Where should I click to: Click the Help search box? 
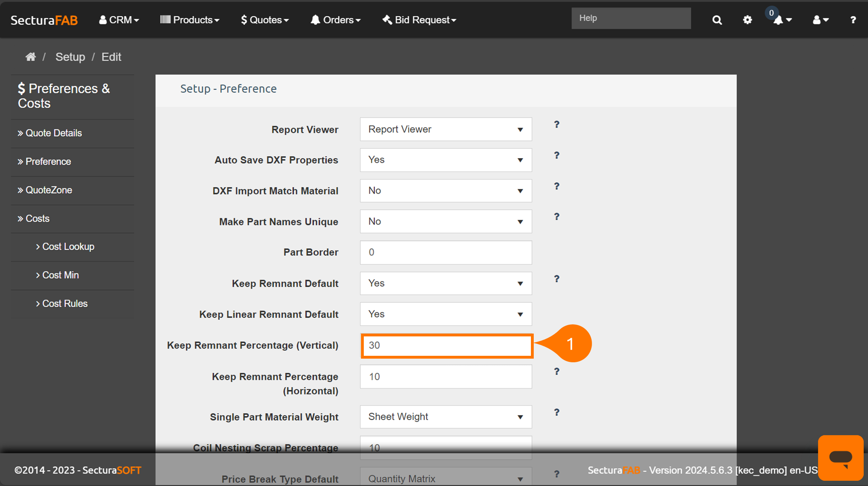pos(630,18)
